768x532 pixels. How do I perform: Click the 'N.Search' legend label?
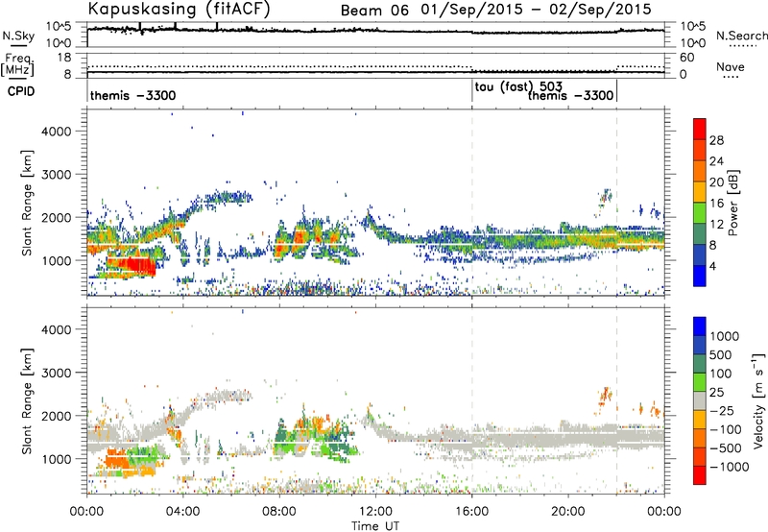tap(742, 36)
